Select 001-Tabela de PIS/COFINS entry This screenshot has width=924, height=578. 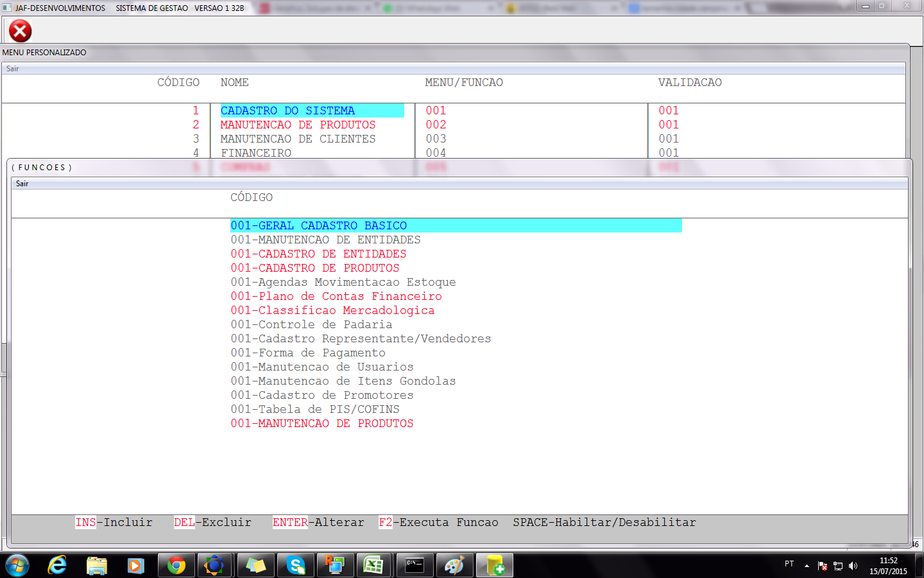pos(315,410)
